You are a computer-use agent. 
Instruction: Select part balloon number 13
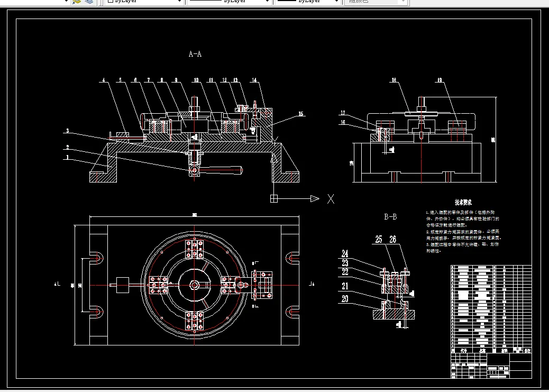pos(236,80)
